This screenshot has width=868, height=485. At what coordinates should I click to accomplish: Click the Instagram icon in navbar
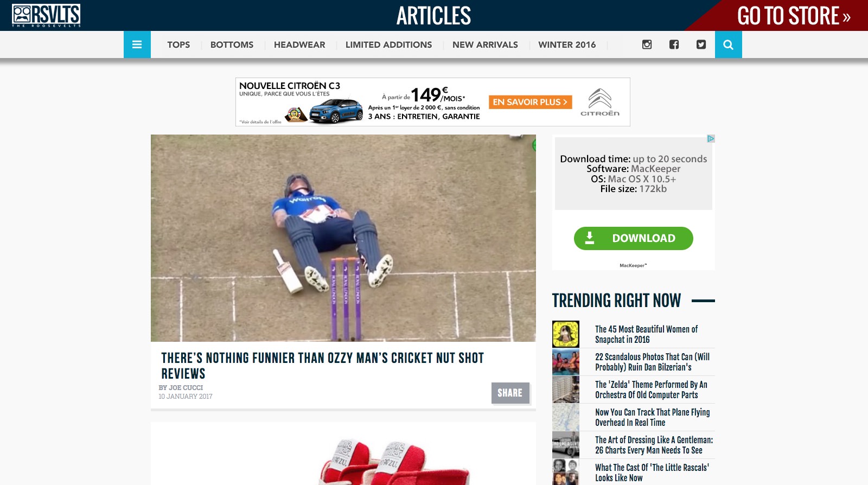[647, 44]
